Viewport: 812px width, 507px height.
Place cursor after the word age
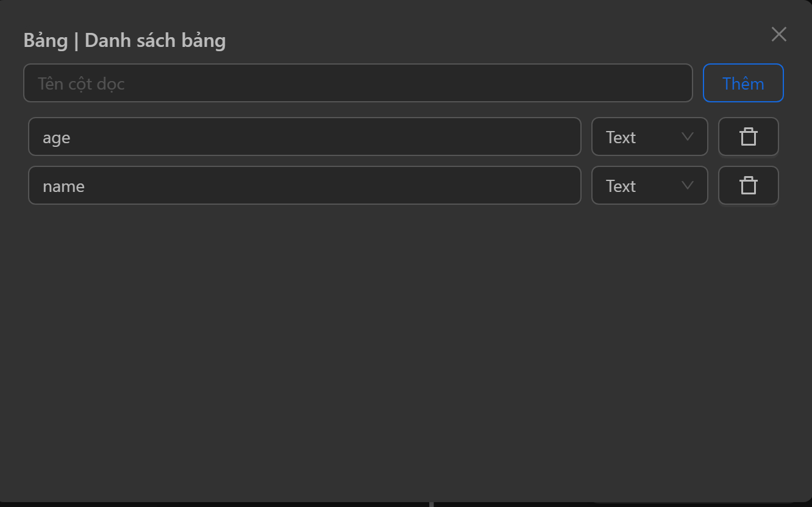(x=71, y=138)
